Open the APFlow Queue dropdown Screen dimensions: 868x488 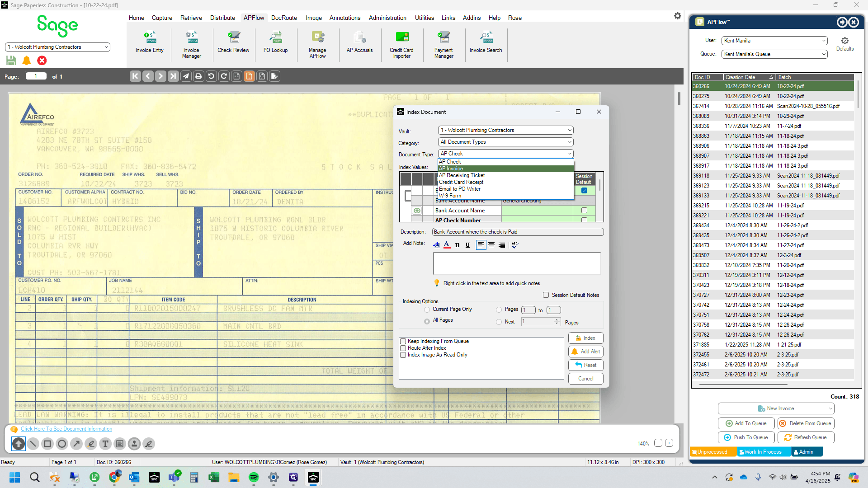tap(774, 54)
